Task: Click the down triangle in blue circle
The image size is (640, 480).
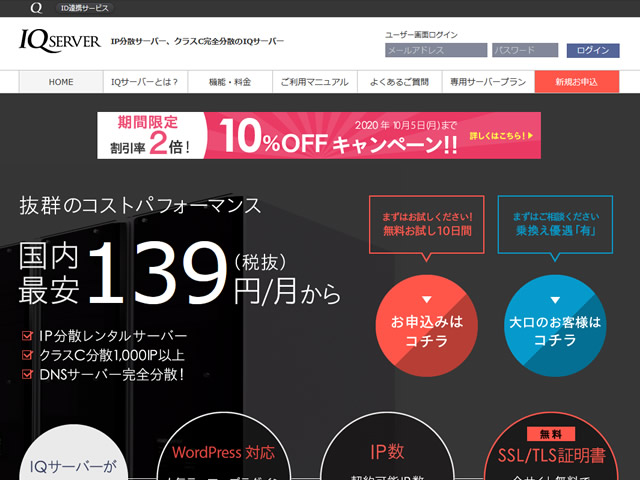Action: pyautogui.click(x=555, y=300)
